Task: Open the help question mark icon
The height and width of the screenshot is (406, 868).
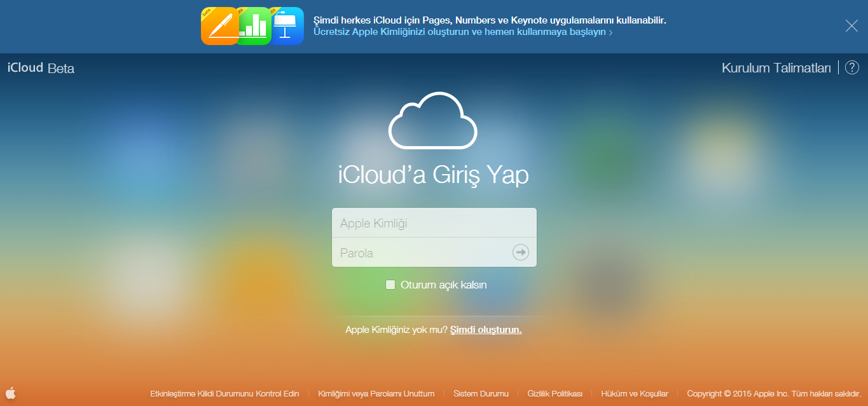Action: 852,67
